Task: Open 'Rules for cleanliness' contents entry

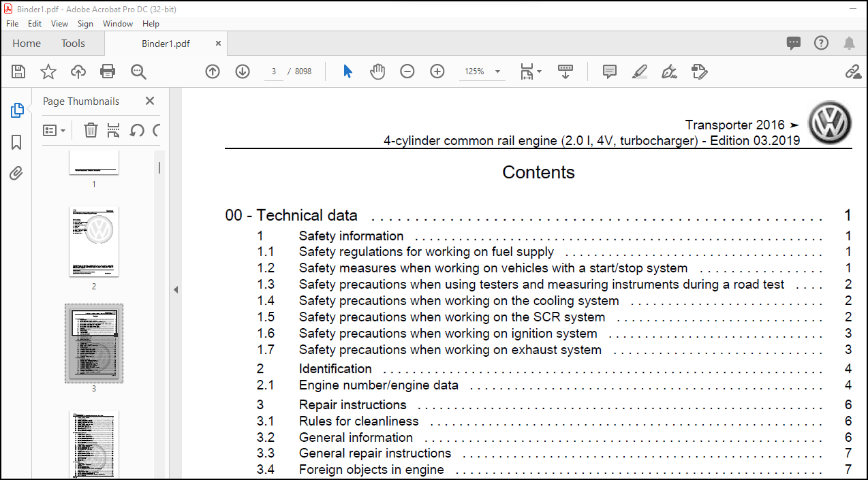Action: tap(359, 421)
